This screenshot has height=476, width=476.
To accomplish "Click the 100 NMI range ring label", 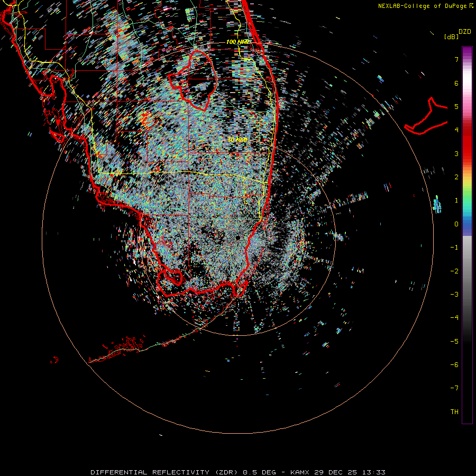I will coord(237,42).
